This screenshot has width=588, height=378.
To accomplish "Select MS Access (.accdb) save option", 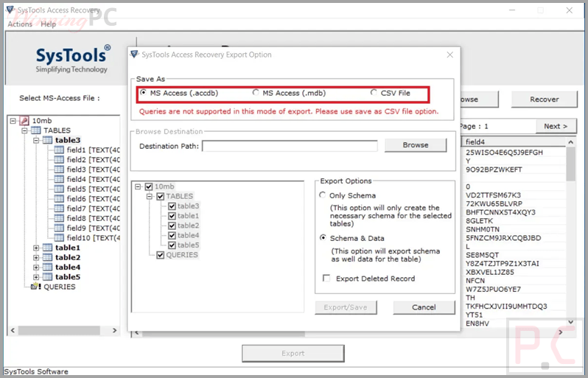I will [143, 92].
